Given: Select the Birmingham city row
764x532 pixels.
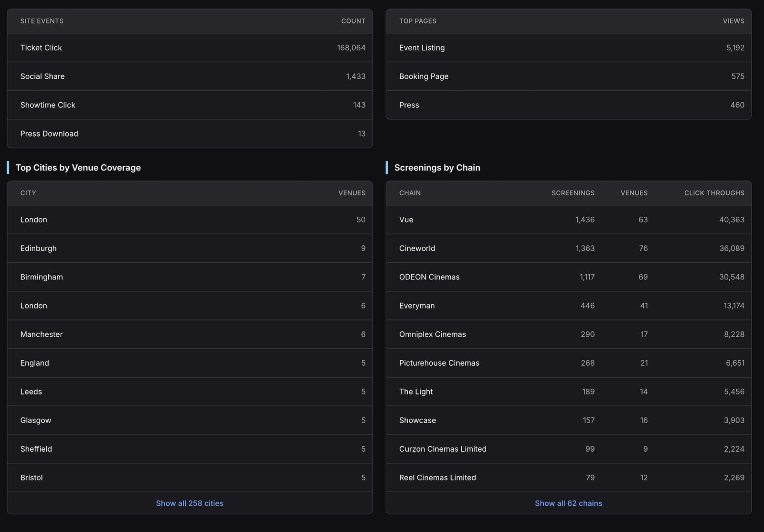Looking at the screenshot, I should click(190, 277).
